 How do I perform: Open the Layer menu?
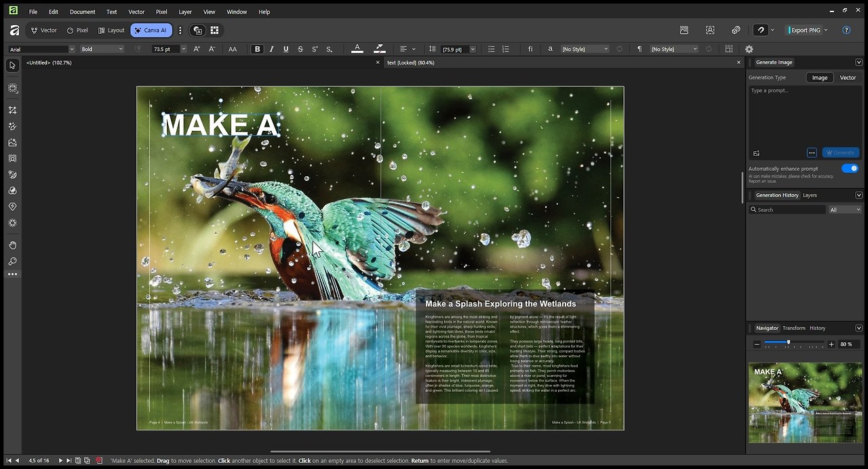tap(185, 12)
